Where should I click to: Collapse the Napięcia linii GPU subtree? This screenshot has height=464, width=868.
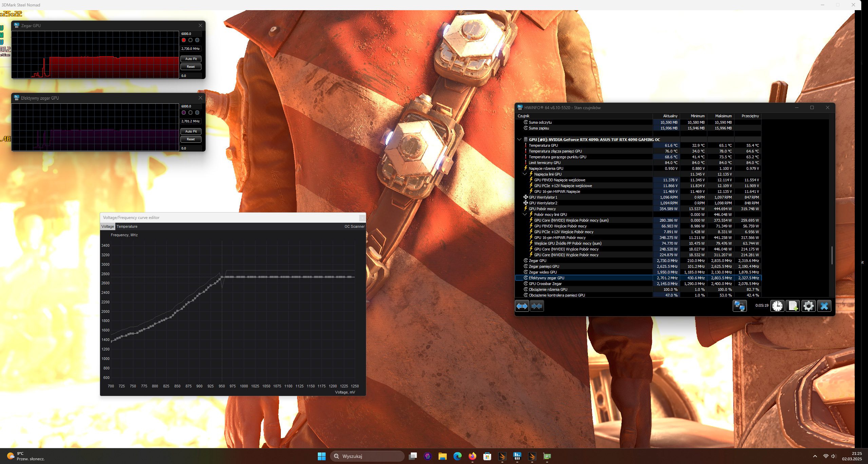coord(525,174)
